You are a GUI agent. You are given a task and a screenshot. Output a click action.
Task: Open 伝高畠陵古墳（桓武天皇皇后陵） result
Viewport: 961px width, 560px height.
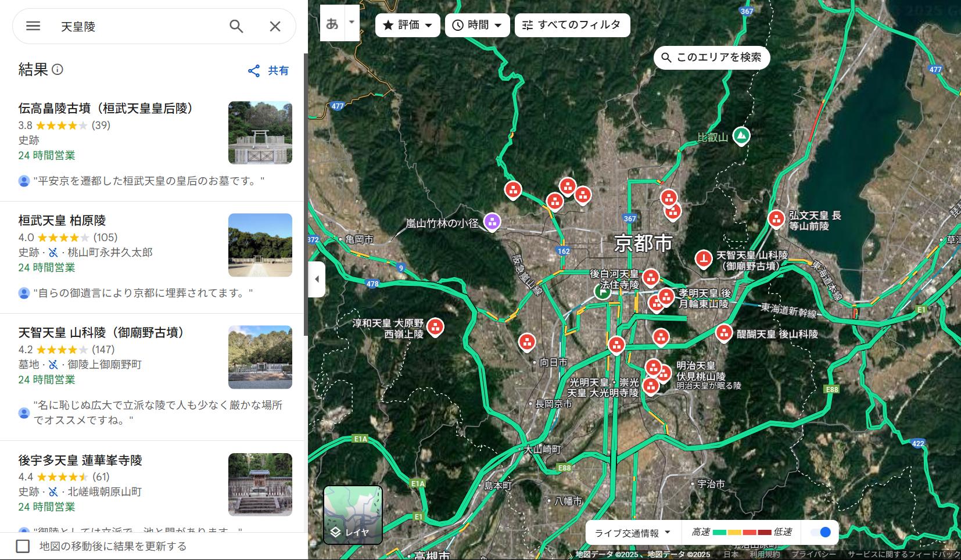[152, 145]
